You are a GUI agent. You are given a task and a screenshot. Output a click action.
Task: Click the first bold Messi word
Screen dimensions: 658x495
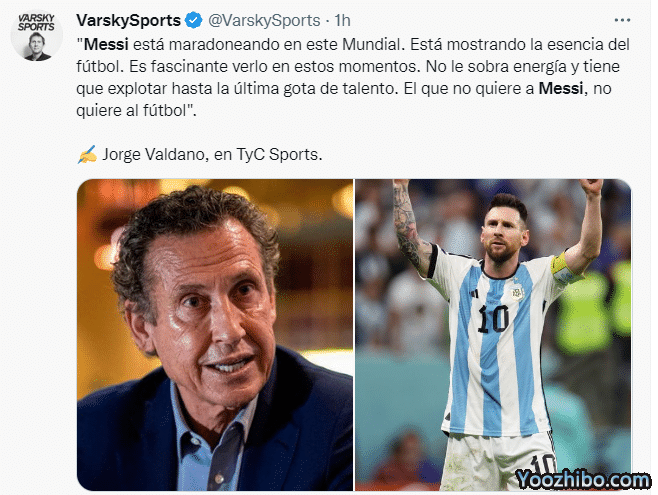coord(106,44)
